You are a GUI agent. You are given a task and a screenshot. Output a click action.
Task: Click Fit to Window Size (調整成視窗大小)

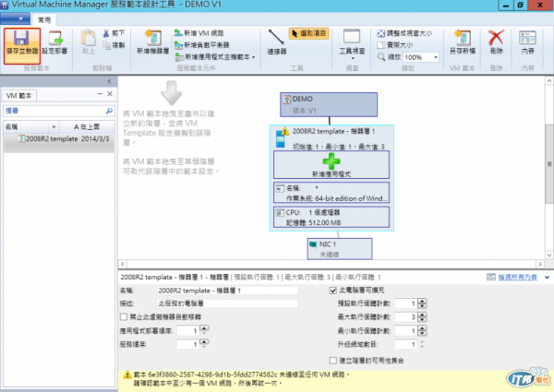[404, 33]
